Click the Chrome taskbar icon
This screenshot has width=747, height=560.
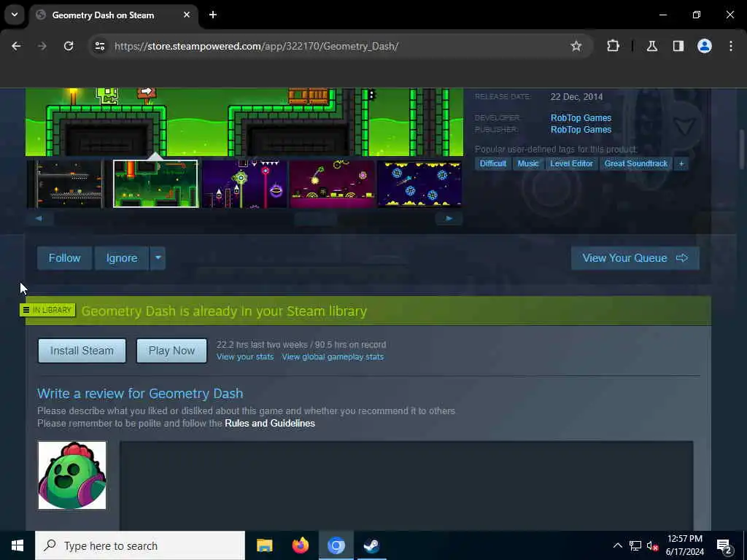click(336, 545)
